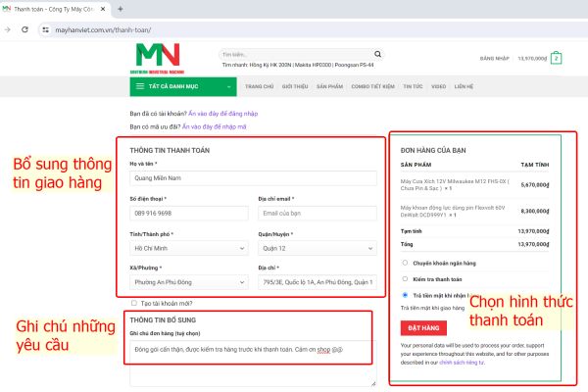This screenshot has height=392, width=588.
Task: Go to Sản phẩm menu item
Action: pos(327,86)
